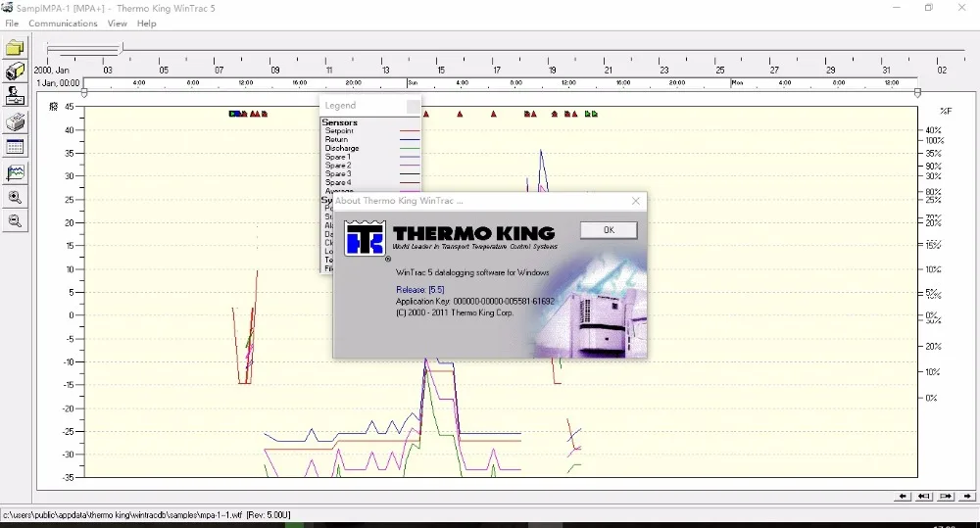Click the Mon day label on time ruler
980x528 pixels.
tap(738, 82)
